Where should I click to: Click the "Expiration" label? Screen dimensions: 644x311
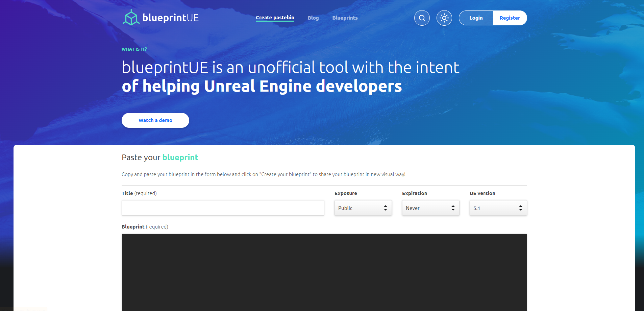click(x=415, y=193)
